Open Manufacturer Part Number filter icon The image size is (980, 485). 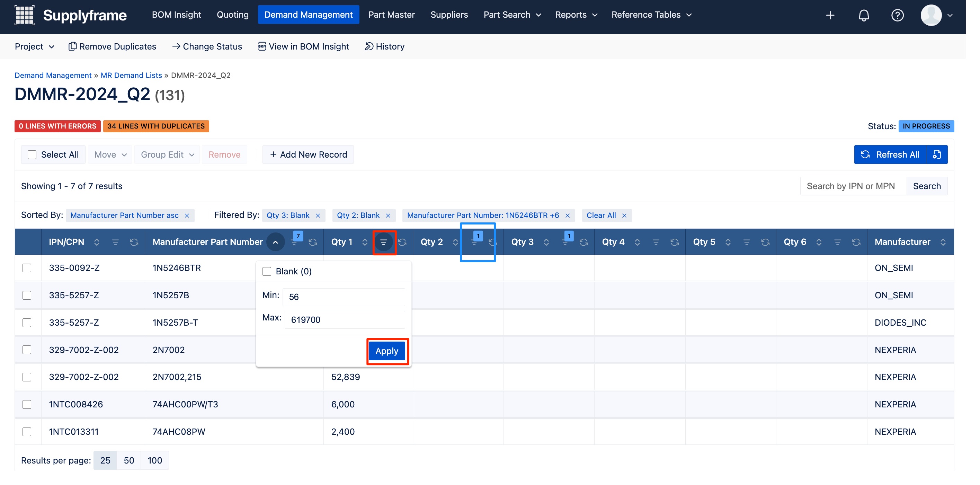(294, 242)
